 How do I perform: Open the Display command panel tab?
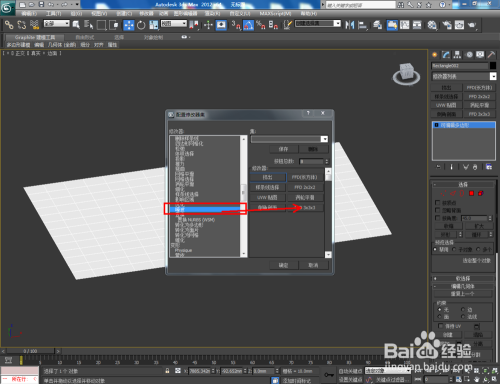(x=480, y=55)
